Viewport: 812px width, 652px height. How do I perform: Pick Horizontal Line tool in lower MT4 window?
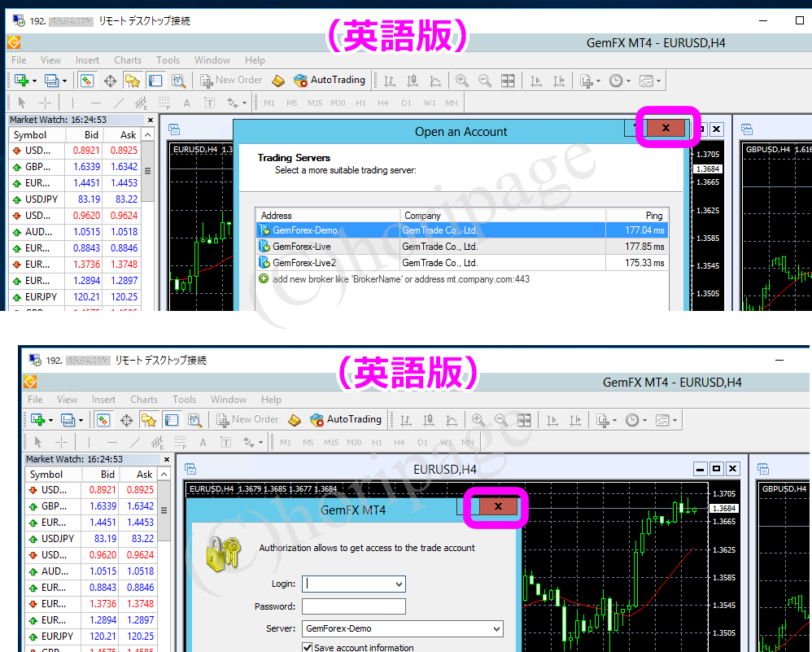(111, 442)
